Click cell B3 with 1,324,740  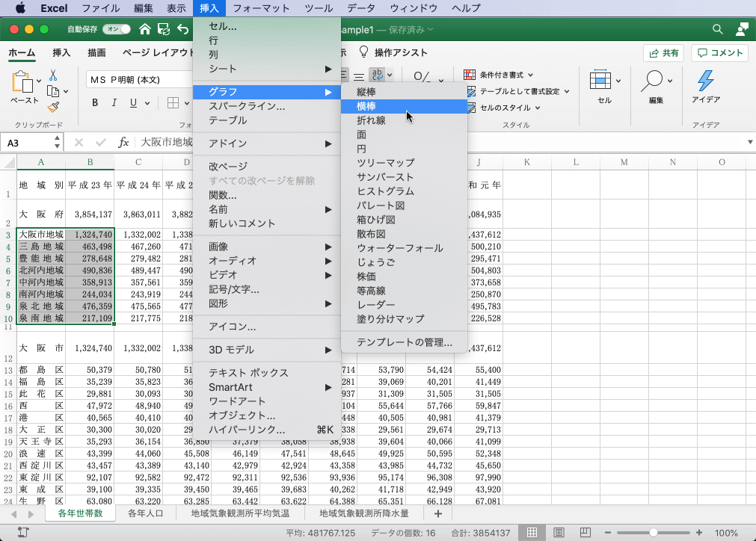point(90,235)
